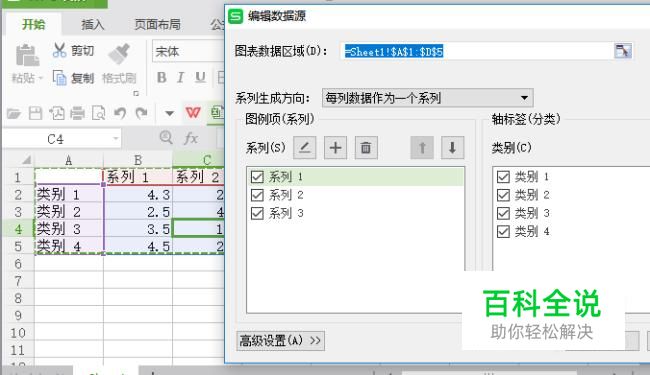This screenshot has height=375, width=650.
Task: Open the 系列生成方向 dropdown
Action: [427, 98]
